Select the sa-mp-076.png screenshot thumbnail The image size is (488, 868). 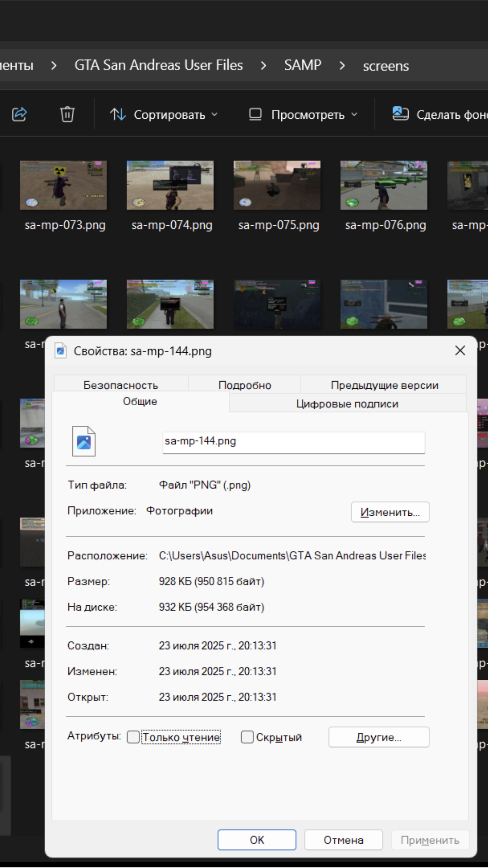[x=383, y=185]
